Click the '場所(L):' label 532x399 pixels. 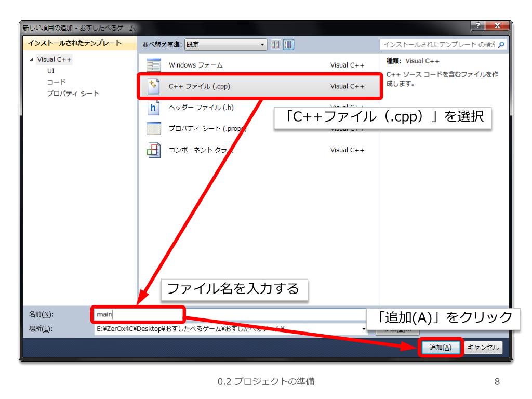click(x=41, y=329)
